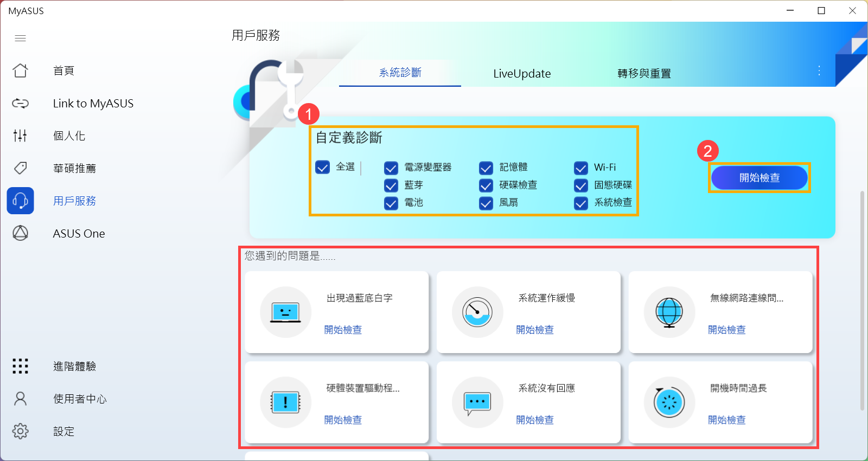Screen dimensions: 868x461
Task: Click the system not responding chat icon
Action: 477,402
